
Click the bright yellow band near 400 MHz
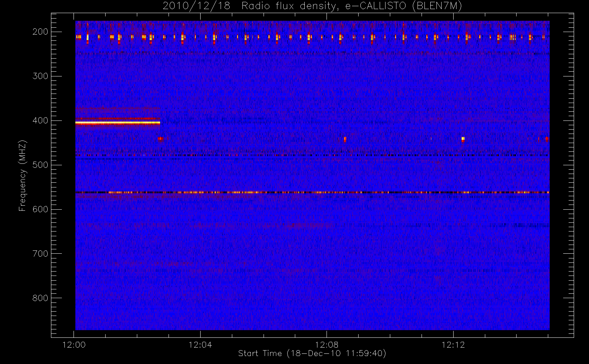tap(118, 123)
